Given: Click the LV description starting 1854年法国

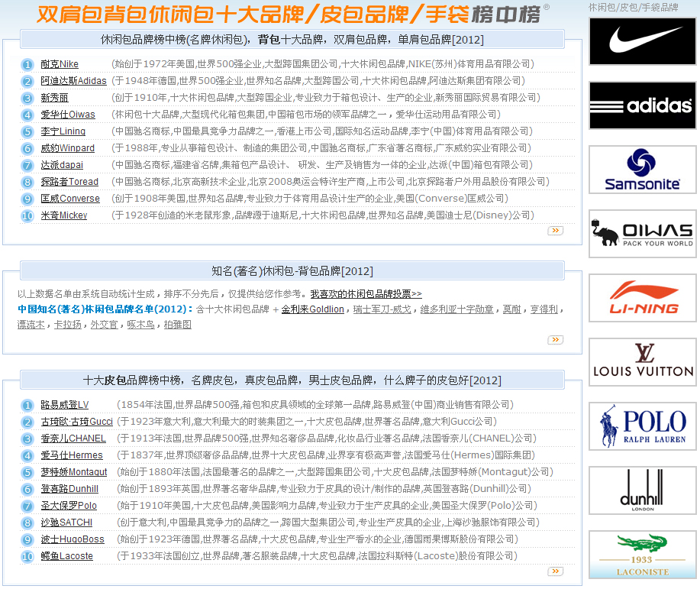Looking at the screenshot, I should point(315,405).
